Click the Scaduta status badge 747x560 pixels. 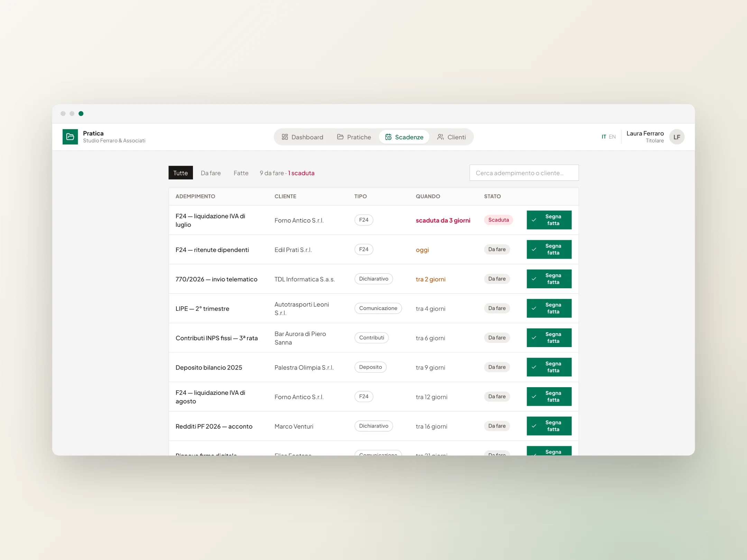pyautogui.click(x=498, y=220)
